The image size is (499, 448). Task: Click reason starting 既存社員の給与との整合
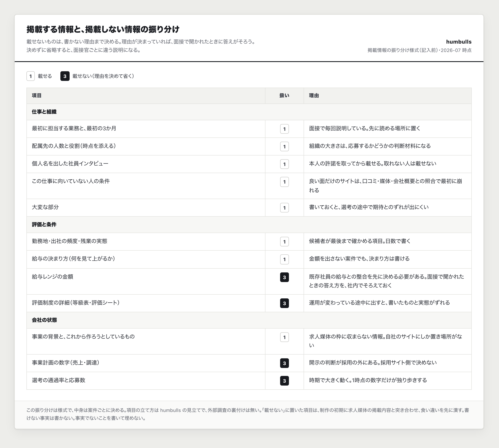pos(386,281)
